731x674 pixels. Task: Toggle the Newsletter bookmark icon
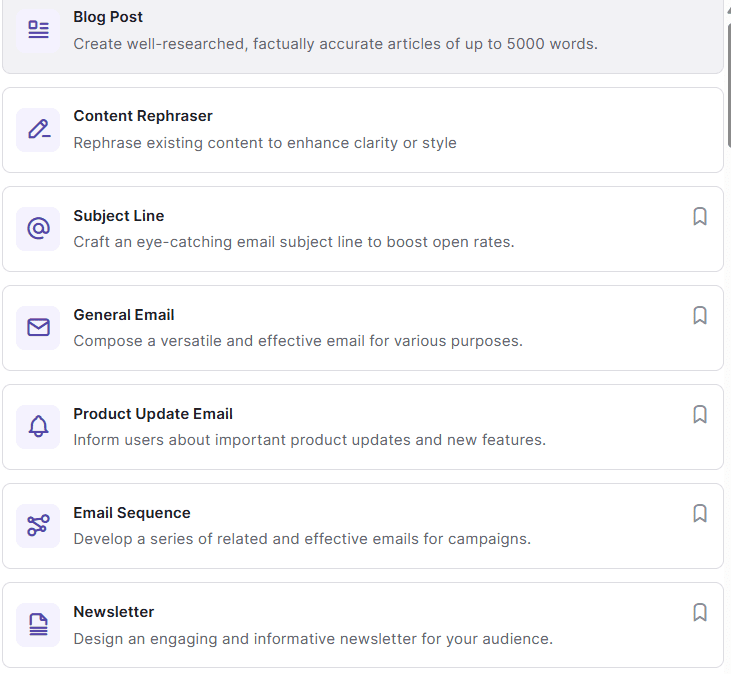(x=700, y=612)
